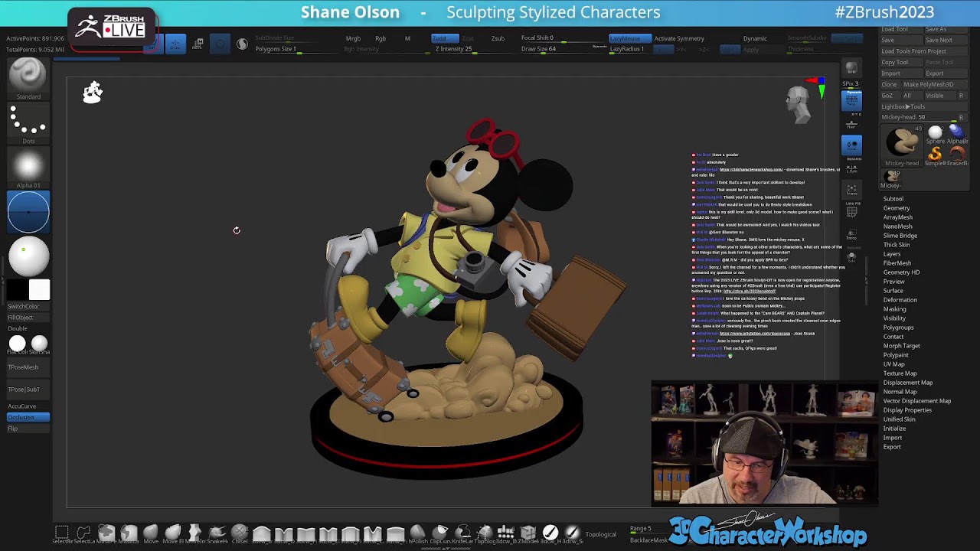Select the hPolish brush icon
Screen dimensions: 980x551
(418, 533)
